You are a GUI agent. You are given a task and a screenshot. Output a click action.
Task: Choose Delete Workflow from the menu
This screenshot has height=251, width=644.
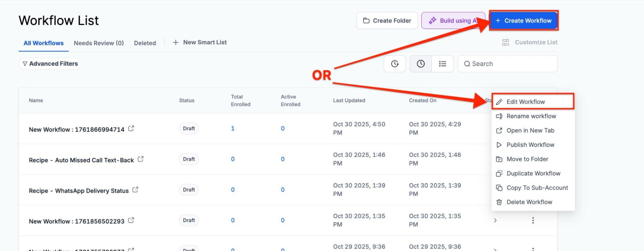click(529, 202)
